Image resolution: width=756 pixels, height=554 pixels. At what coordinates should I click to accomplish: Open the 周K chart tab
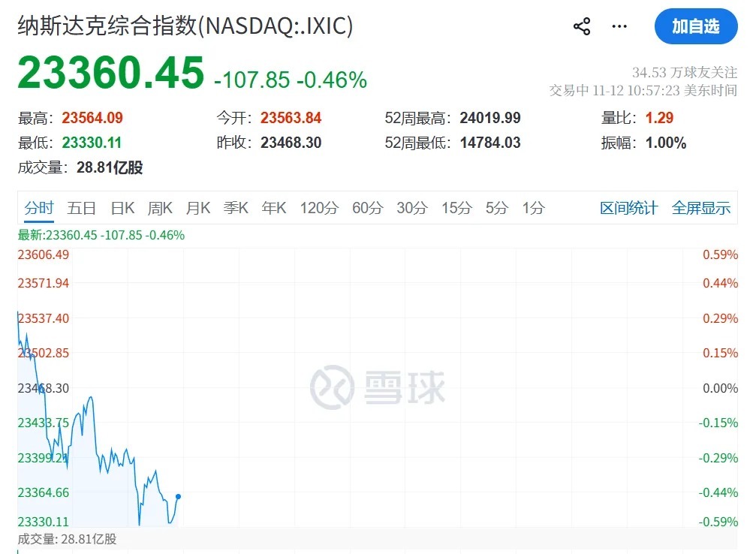coord(160,209)
